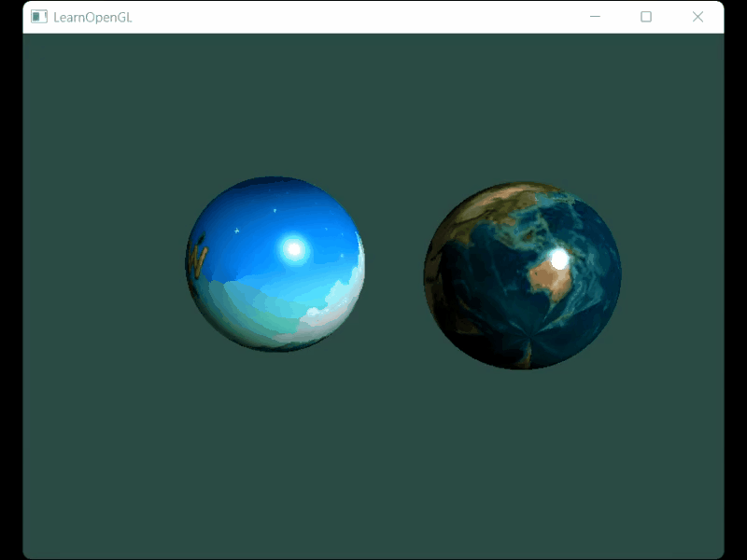
Task: Click the LearnOpenGL app icon in title bar
Action: [x=39, y=17]
